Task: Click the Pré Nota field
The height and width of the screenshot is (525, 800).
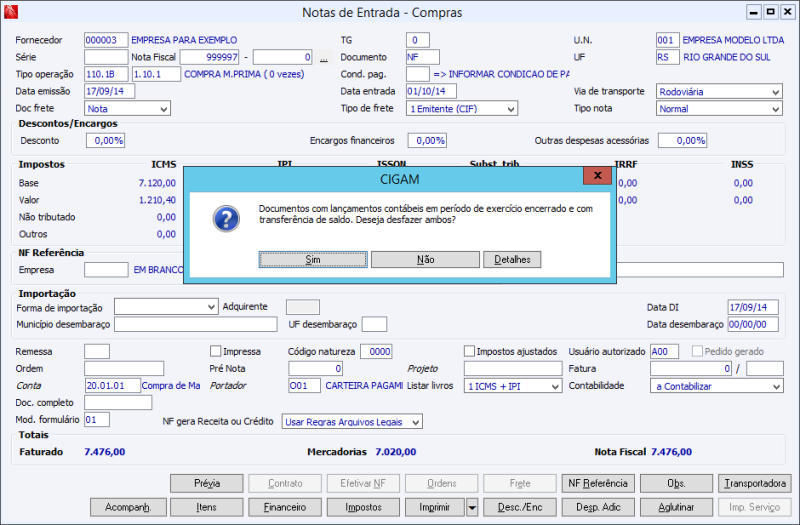Action: [x=315, y=368]
